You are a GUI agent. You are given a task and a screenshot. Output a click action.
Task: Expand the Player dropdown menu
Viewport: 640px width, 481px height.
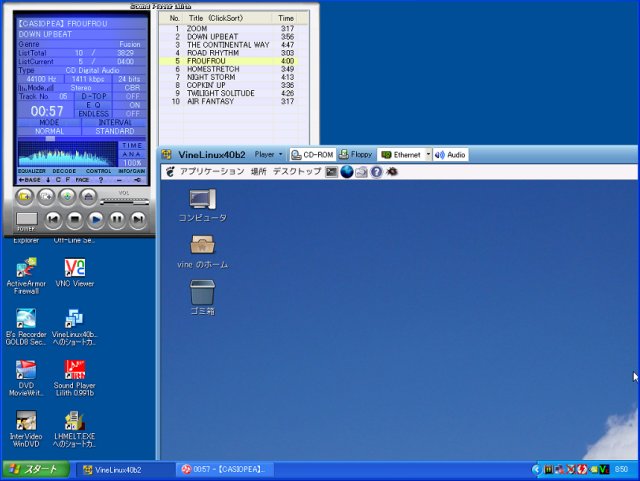pos(268,155)
